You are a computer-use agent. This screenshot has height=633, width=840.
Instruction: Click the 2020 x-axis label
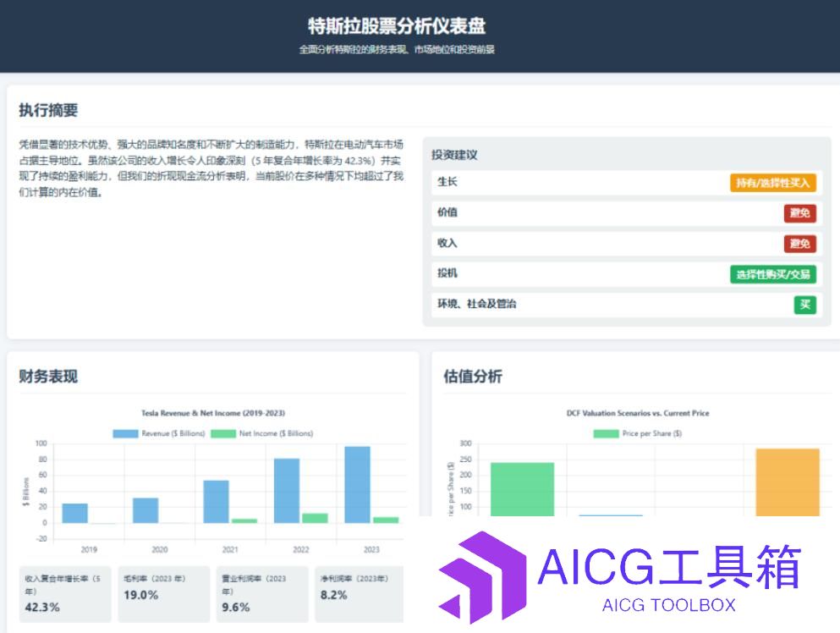(x=160, y=549)
